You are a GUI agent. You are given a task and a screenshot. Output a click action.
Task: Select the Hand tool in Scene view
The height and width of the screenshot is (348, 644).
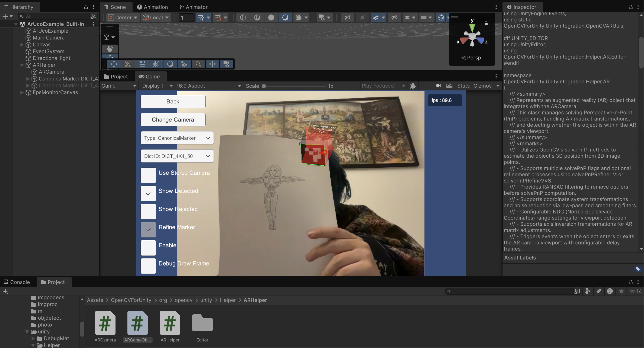tap(110, 49)
